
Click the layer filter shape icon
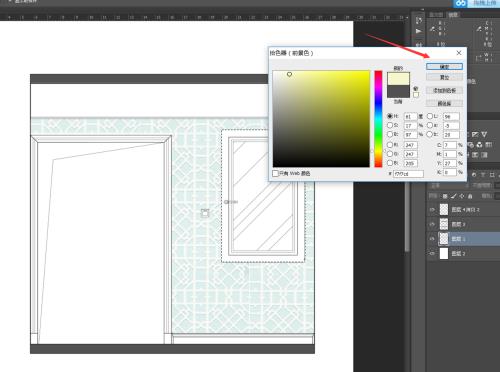pyautogui.click(x=492, y=175)
